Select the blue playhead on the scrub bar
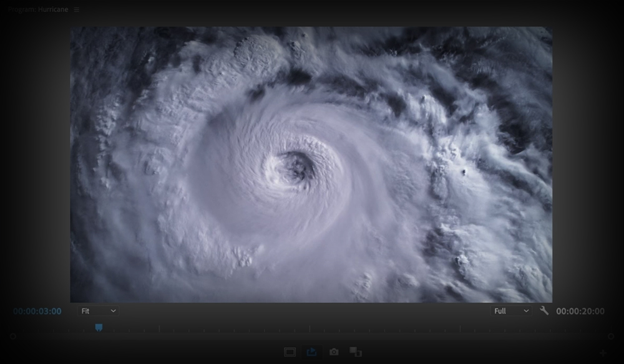The width and height of the screenshot is (624, 364). point(99,326)
